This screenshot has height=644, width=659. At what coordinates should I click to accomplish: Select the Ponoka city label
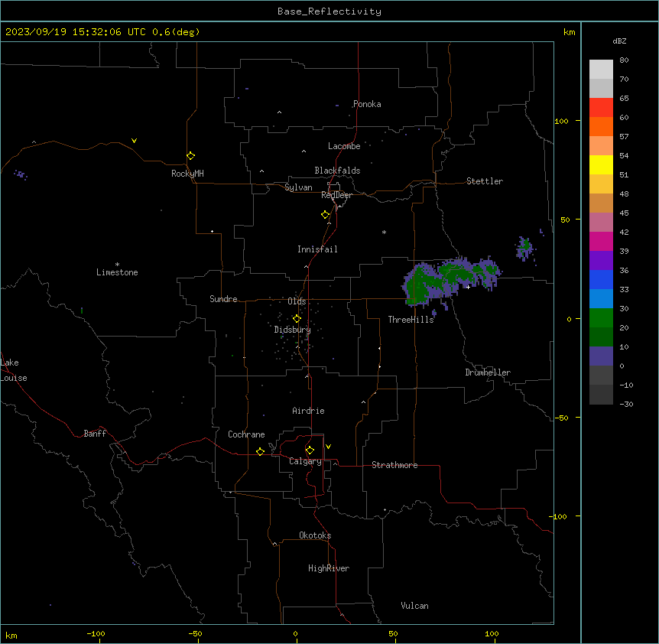pyautogui.click(x=367, y=104)
